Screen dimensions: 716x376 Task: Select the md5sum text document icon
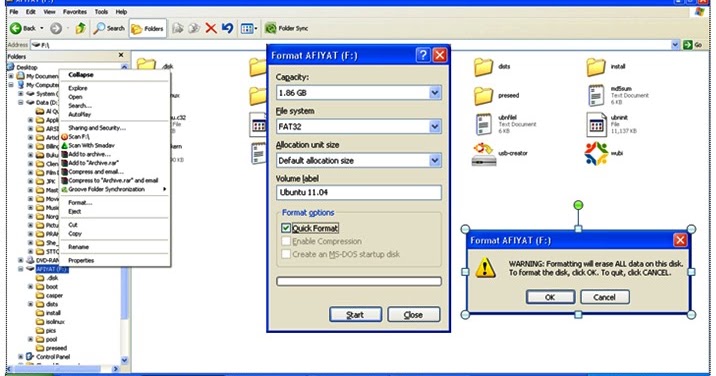click(x=596, y=95)
